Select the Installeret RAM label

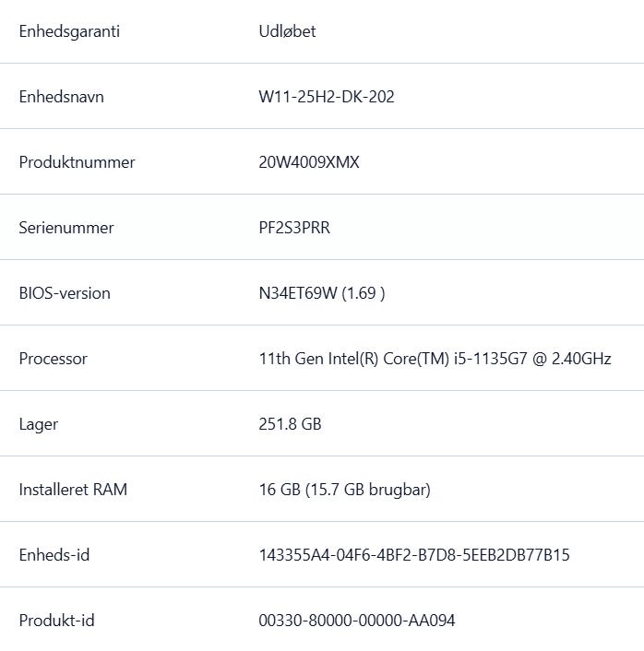tap(73, 490)
